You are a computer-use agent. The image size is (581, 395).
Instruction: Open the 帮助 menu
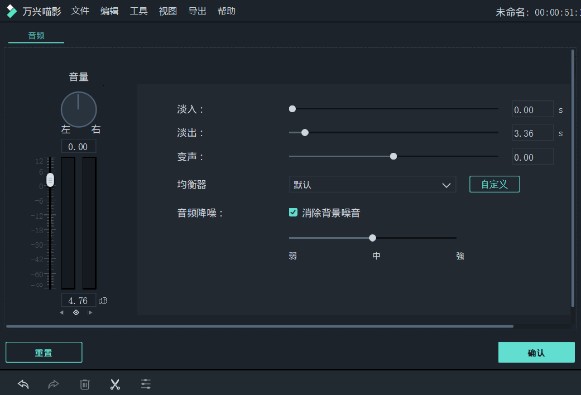226,11
